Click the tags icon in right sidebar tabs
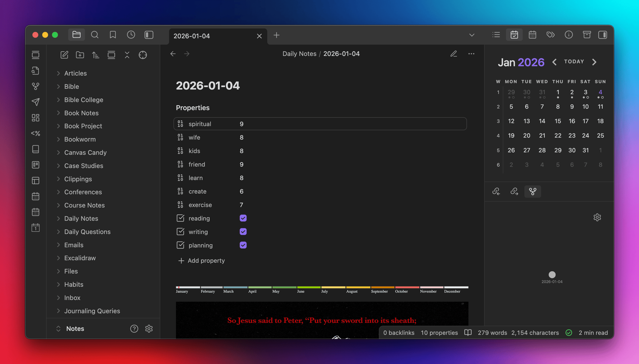 [550, 35]
